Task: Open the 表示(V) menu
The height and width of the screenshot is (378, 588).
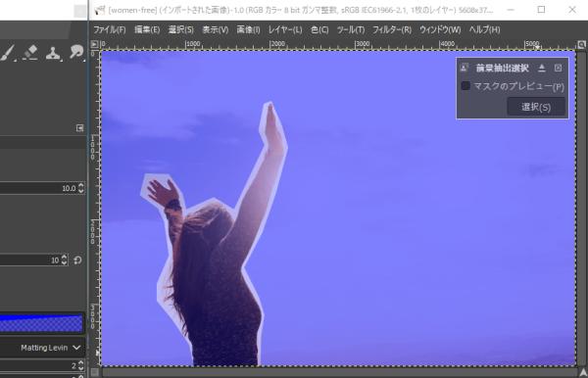Action: (216, 29)
